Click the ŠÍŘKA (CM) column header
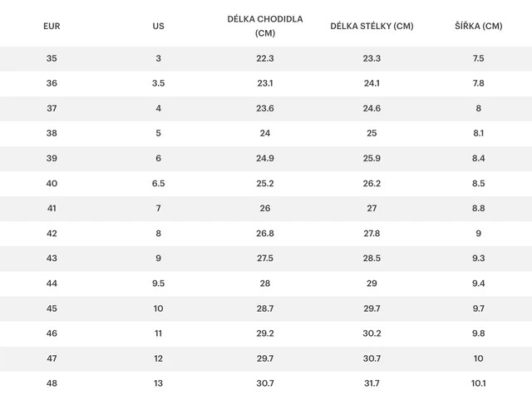The height and width of the screenshot is (395, 532). (479, 26)
